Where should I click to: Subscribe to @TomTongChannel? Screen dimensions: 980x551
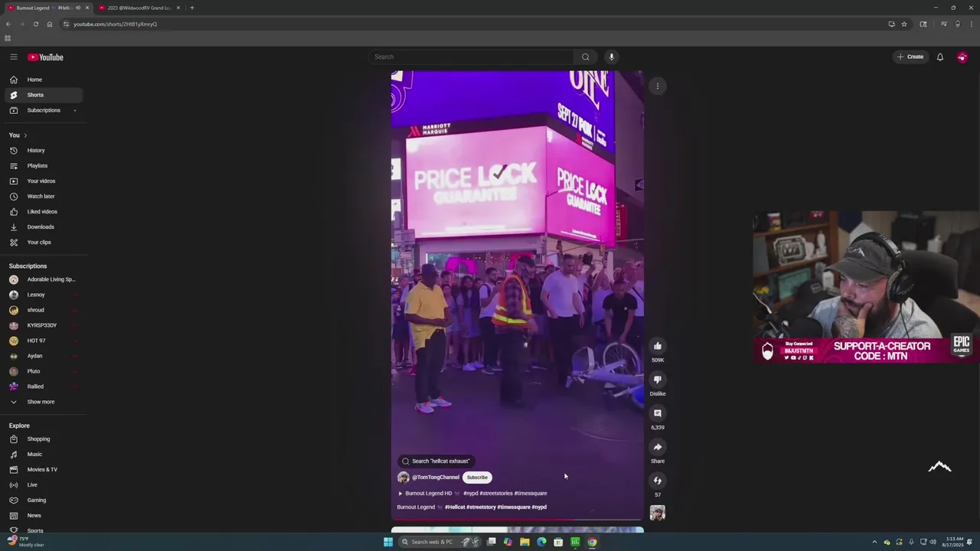pyautogui.click(x=477, y=478)
